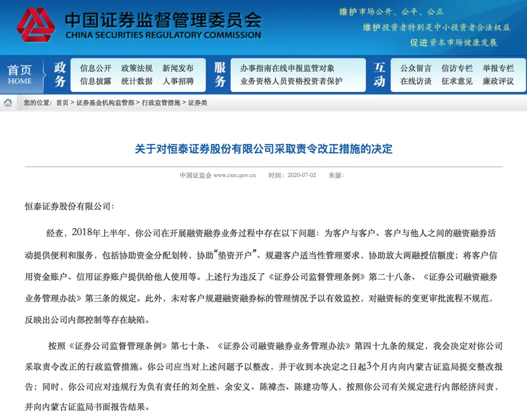Click the body text 并向内蒙古证监局书面报告结果

tap(85, 407)
